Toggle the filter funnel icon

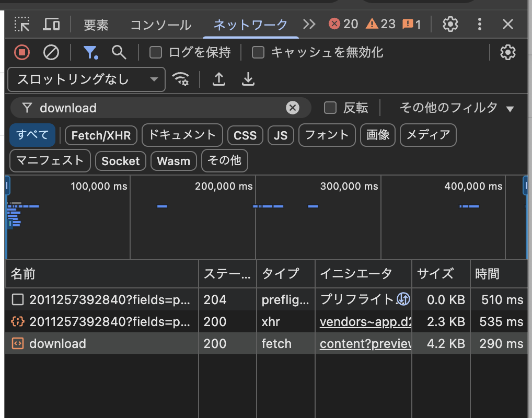(90, 52)
